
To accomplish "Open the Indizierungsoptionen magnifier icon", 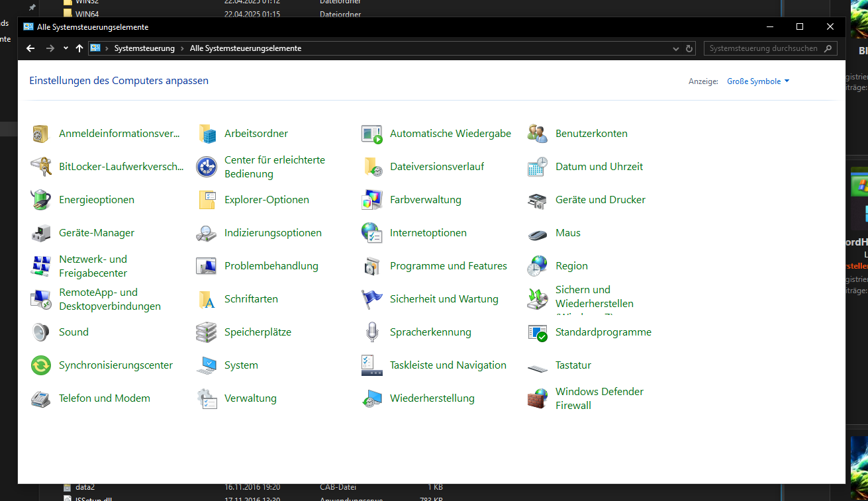I will coord(207,233).
